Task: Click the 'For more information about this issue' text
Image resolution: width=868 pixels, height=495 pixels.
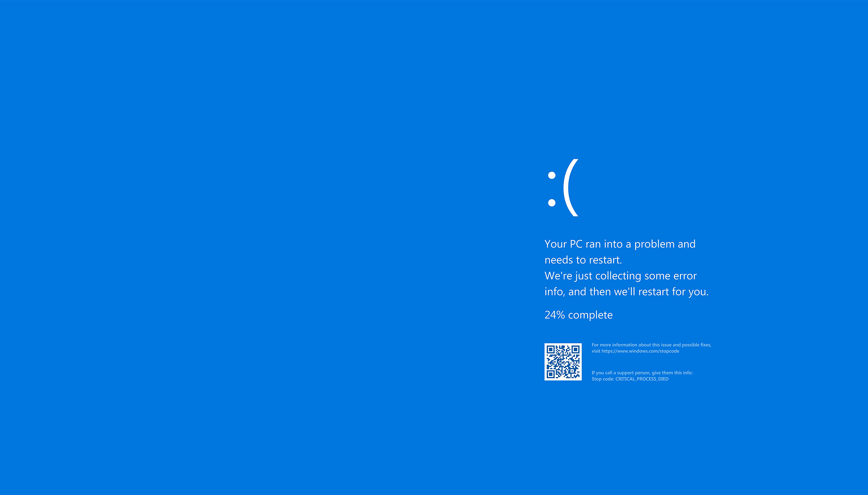Action: click(651, 345)
